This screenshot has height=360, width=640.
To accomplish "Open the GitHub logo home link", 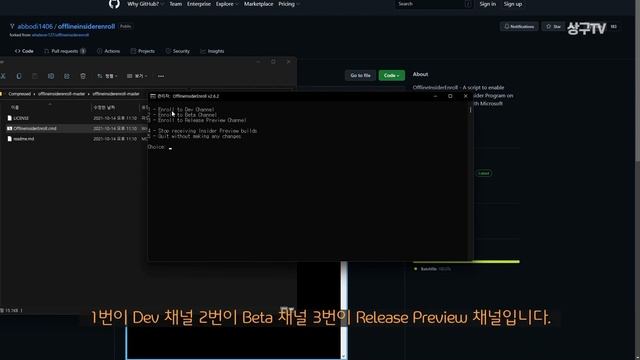I will pos(114,4).
